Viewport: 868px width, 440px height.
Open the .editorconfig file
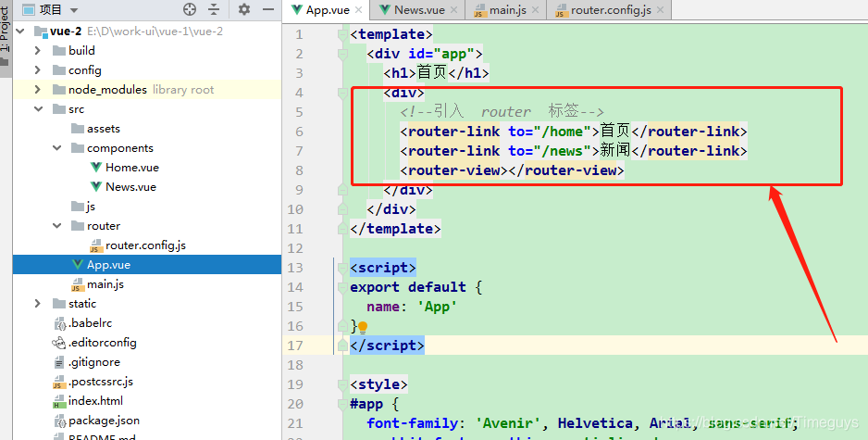click(103, 343)
